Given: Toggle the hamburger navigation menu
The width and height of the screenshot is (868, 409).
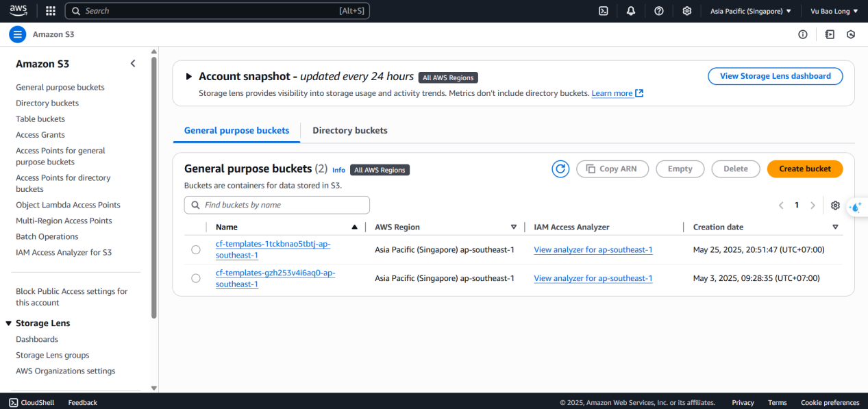Looking at the screenshot, I should click(x=18, y=34).
